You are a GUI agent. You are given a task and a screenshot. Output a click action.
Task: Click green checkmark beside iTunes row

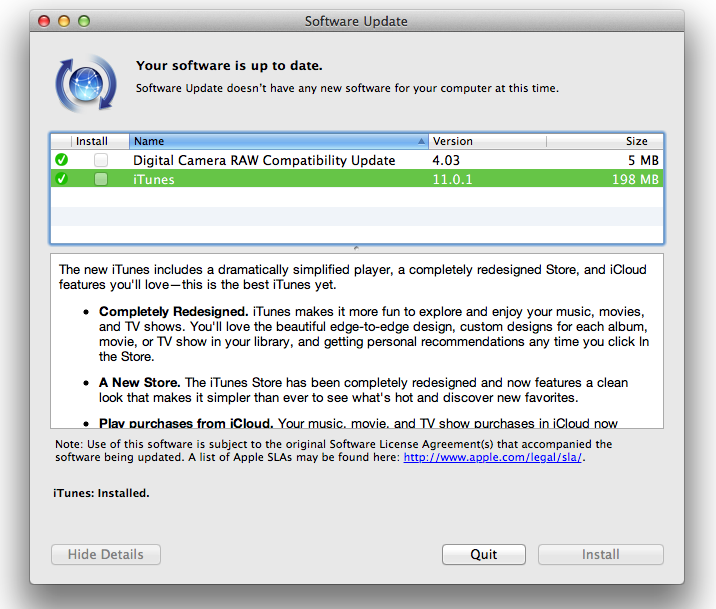coord(61,178)
